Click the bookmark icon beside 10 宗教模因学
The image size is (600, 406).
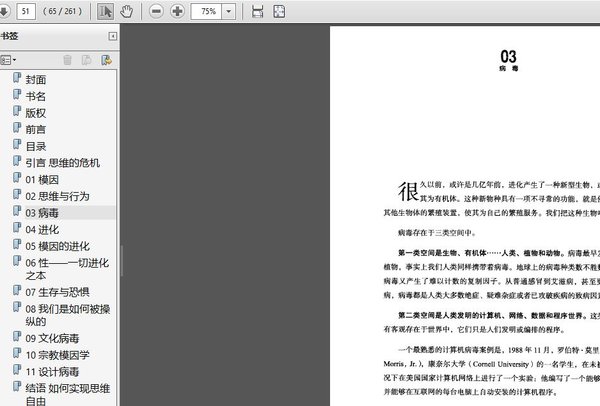tap(17, 353)
